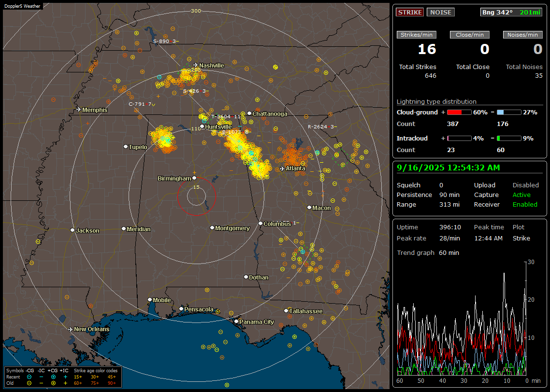
Task: Click the Trend graph 60 min value
Action: point(449,252)
